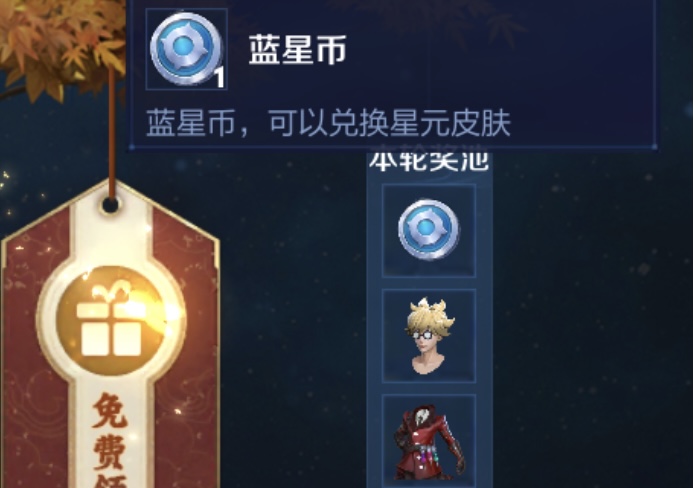Click the maple leaves decoration
The image size is (693, 488).
[x=60, y=42]
